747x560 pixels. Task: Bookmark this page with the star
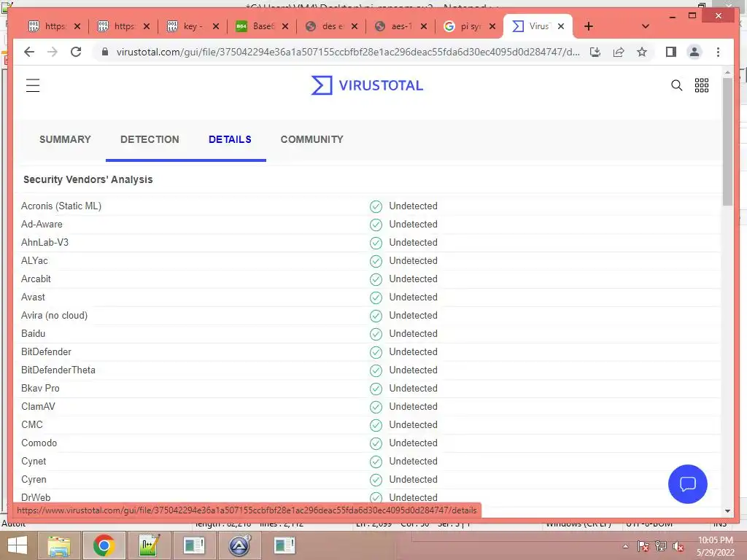point(642,52)
